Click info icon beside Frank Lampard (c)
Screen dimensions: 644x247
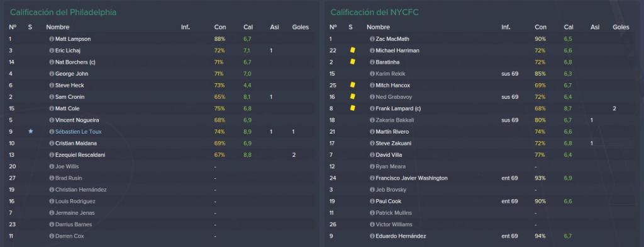tap(372, 108)
